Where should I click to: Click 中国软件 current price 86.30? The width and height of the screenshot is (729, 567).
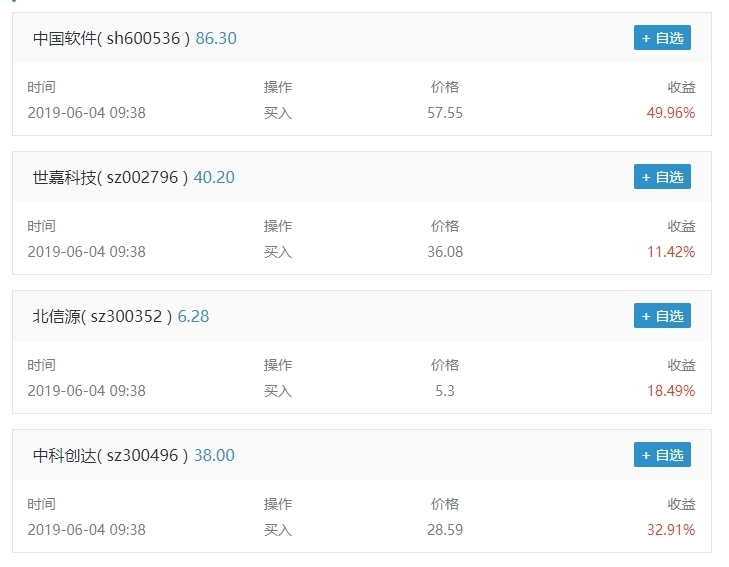(x=216, y=39)
